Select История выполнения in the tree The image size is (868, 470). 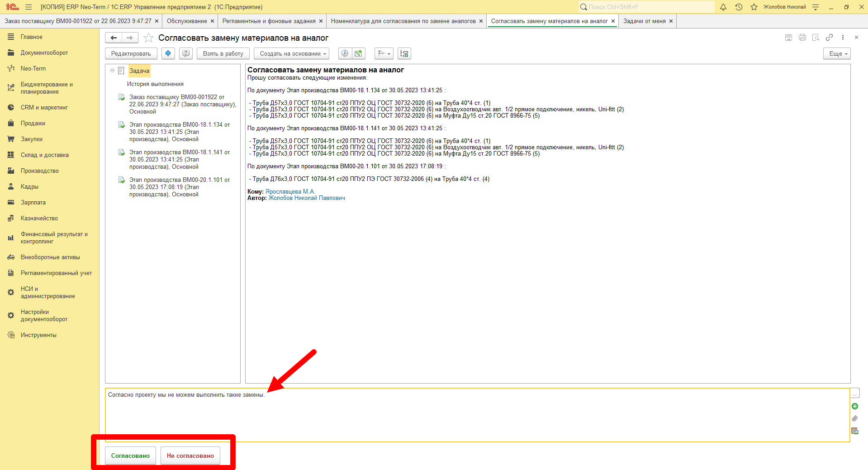(x=155, y=84)
